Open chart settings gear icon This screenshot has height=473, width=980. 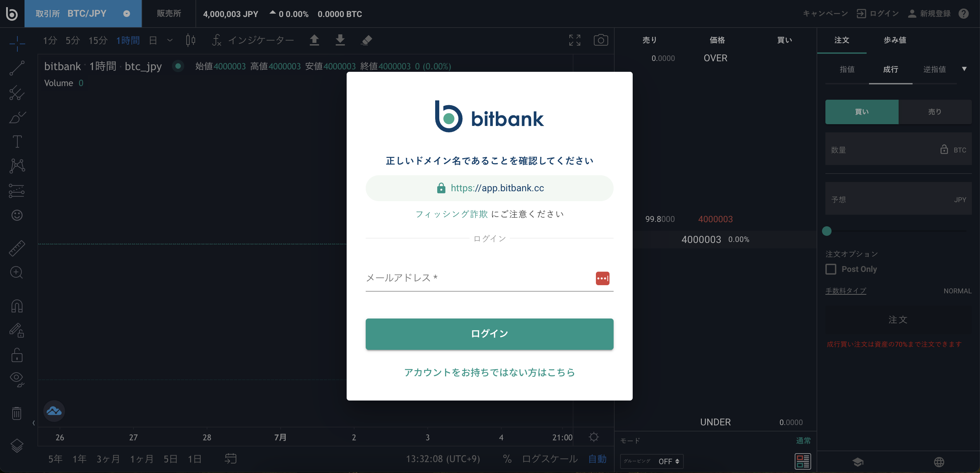click(594, 437)
